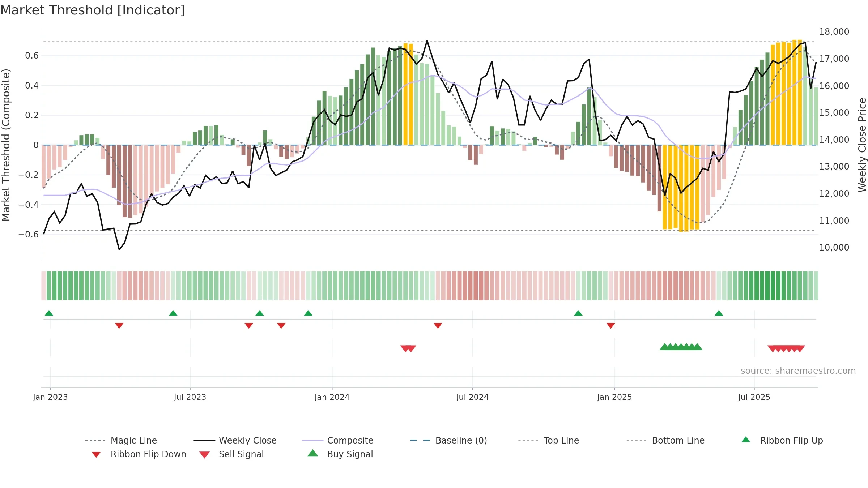This screenshot has width=868, height=488.
Task: Click the Market Threshold [Indicator] chart title
Action: [x=93, y=10]
